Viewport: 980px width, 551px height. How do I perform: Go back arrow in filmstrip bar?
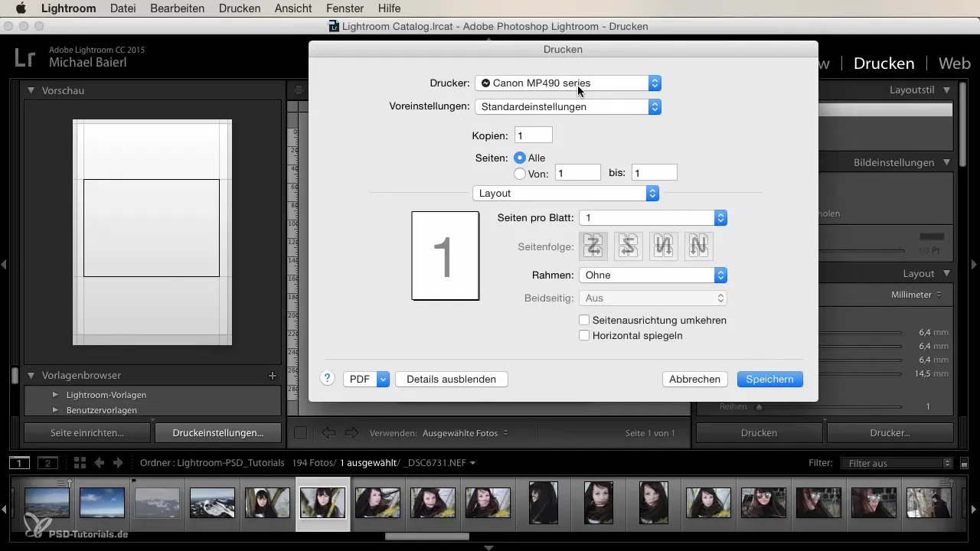click(x=100, y=462)
